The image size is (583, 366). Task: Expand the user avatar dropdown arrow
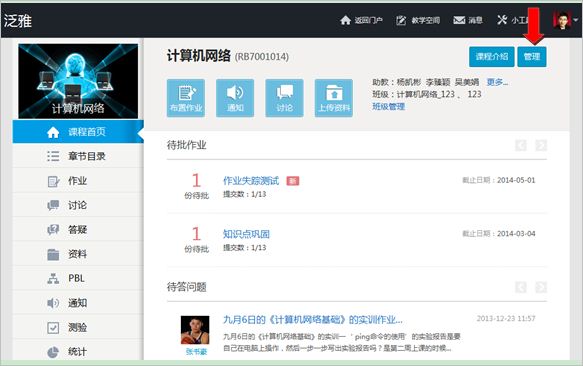click(576, 20)
